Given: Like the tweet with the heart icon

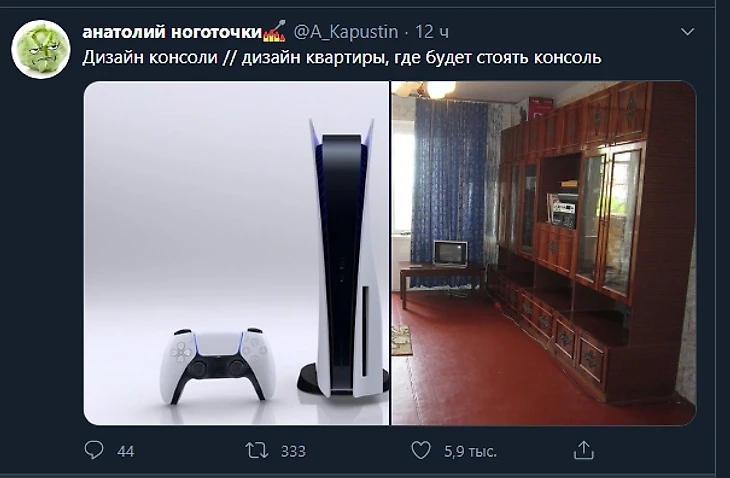Looking at the screenshot, I should [421, 450].
